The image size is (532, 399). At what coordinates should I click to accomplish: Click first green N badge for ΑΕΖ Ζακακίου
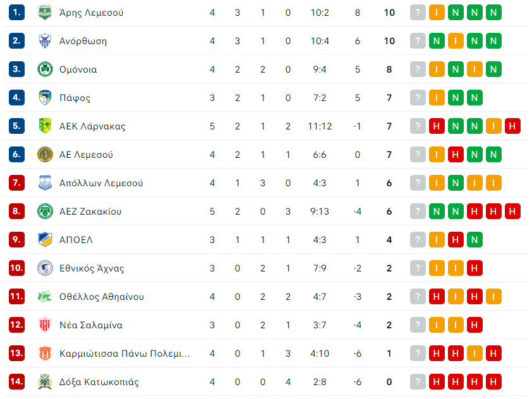(x=437, y=211)
